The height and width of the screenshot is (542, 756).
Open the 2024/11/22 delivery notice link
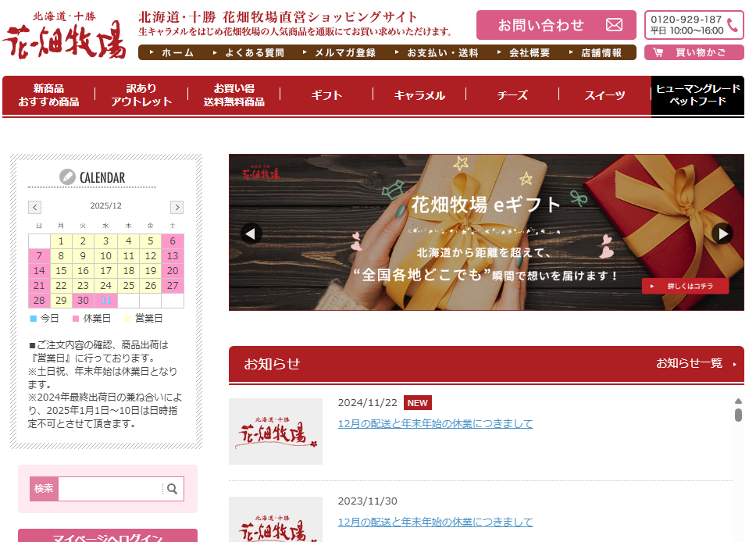[x=435, y=423]
